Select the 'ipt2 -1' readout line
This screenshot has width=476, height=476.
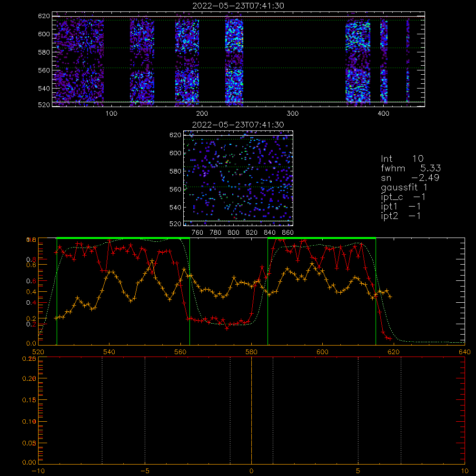pos(401,216)
